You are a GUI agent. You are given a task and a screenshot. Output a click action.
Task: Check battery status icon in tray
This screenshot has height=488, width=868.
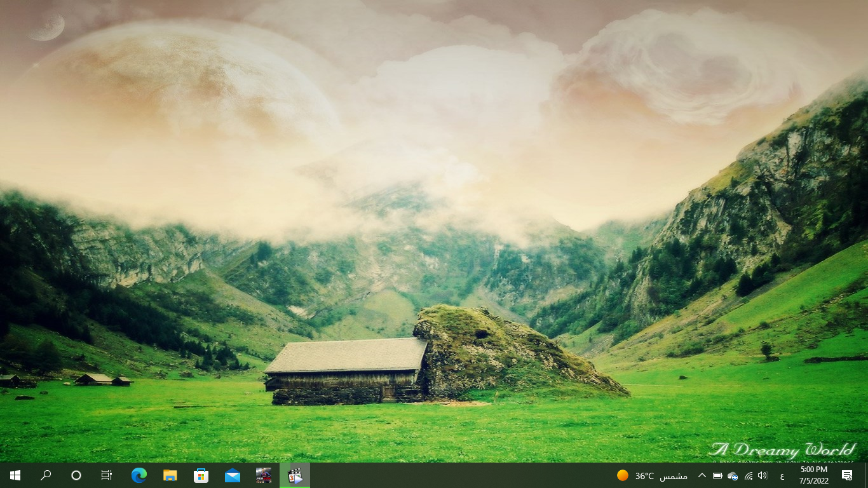(x=717, y=475)
